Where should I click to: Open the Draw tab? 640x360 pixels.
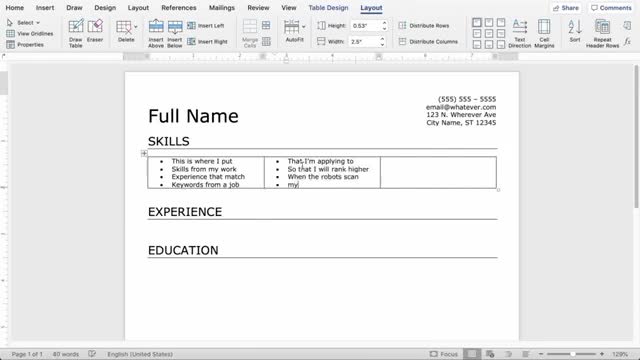tap(74, 8)
